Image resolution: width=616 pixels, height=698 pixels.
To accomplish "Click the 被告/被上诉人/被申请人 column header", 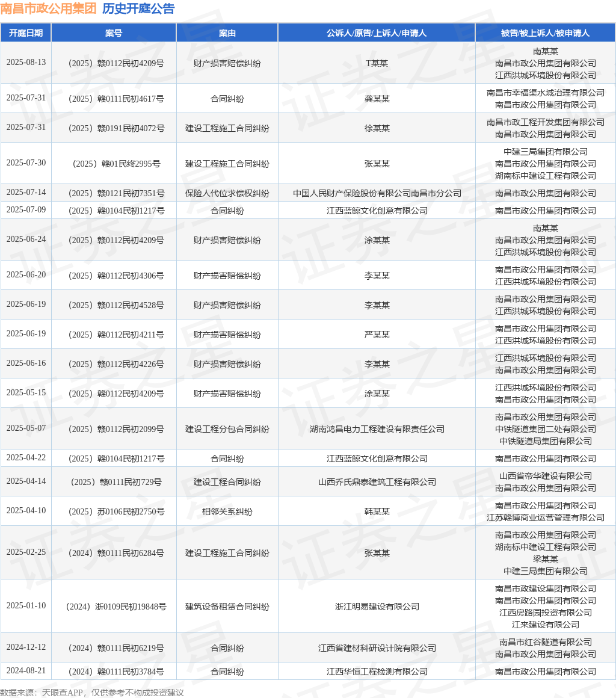I will coord(545,33).
